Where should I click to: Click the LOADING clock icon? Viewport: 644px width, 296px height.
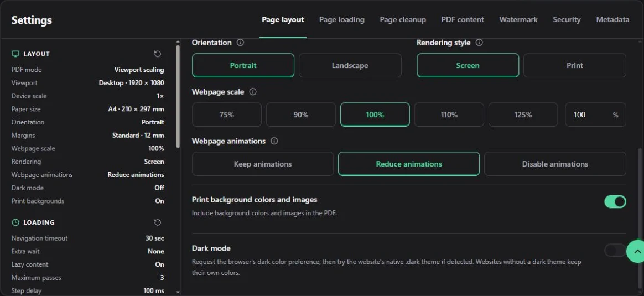[15, 222]
